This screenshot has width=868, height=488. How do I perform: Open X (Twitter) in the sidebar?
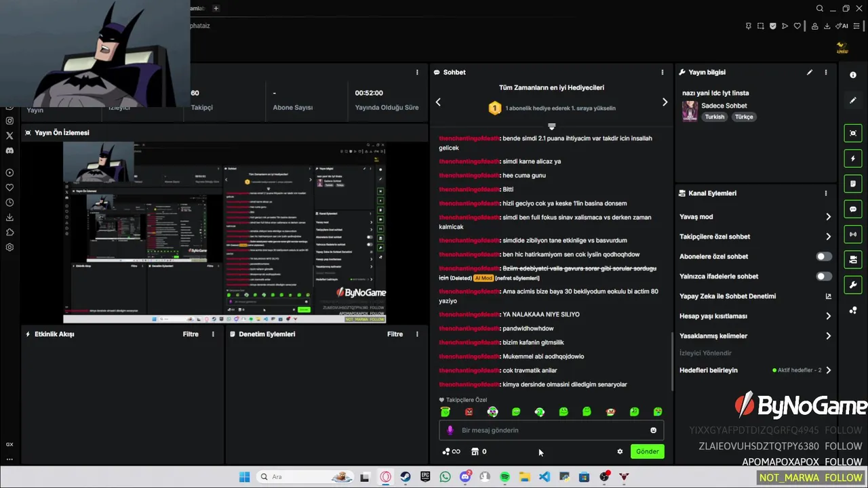coord(9,136)
